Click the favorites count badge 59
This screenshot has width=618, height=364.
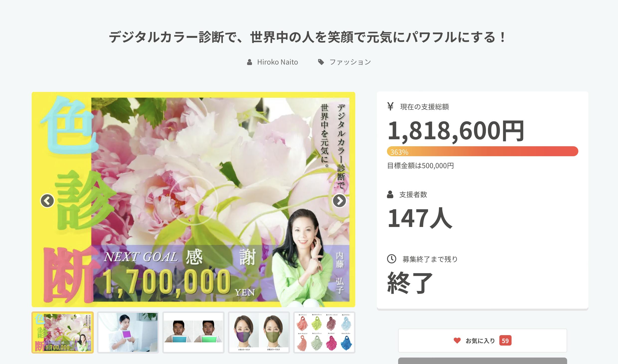pyautogui.click(x=505, y=341)
